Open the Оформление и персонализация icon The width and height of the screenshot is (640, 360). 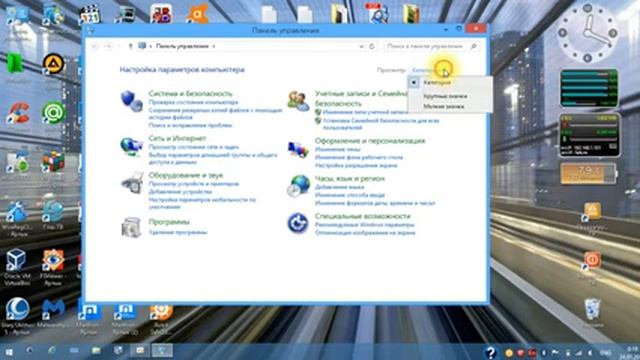tap(298, 149)
